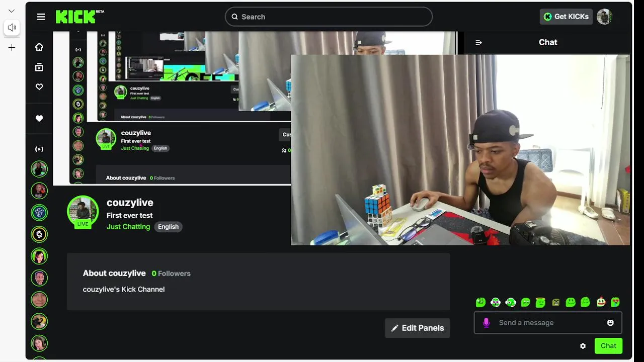The width and height of the screenshot is (644, 362).
Task: Open the emoji picker smiley icon
Action: [x=610, y=323]
